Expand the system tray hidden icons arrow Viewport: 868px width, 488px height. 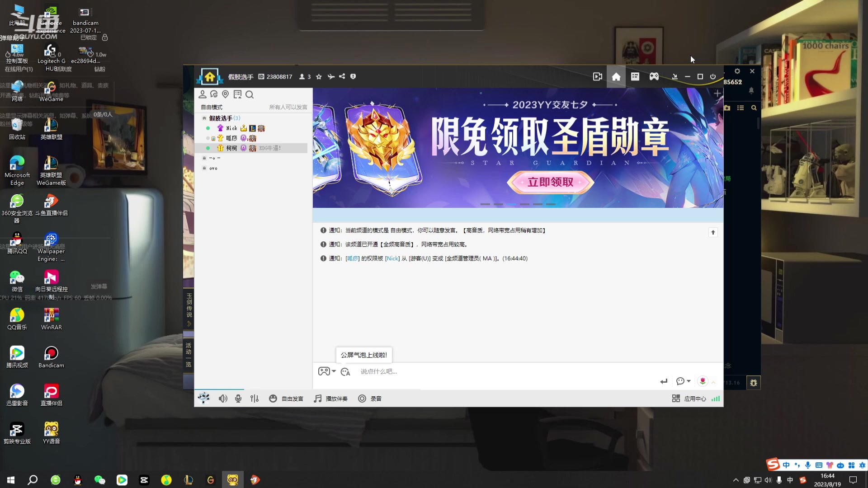point(736,480)
